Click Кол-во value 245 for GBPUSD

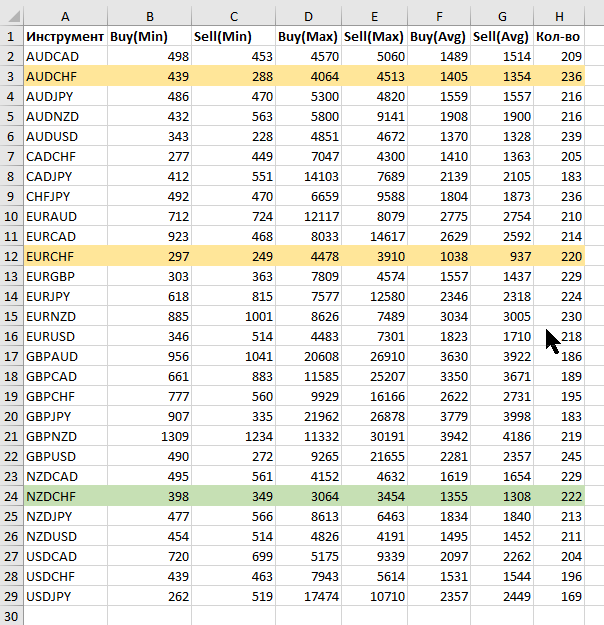coord(559,456)
